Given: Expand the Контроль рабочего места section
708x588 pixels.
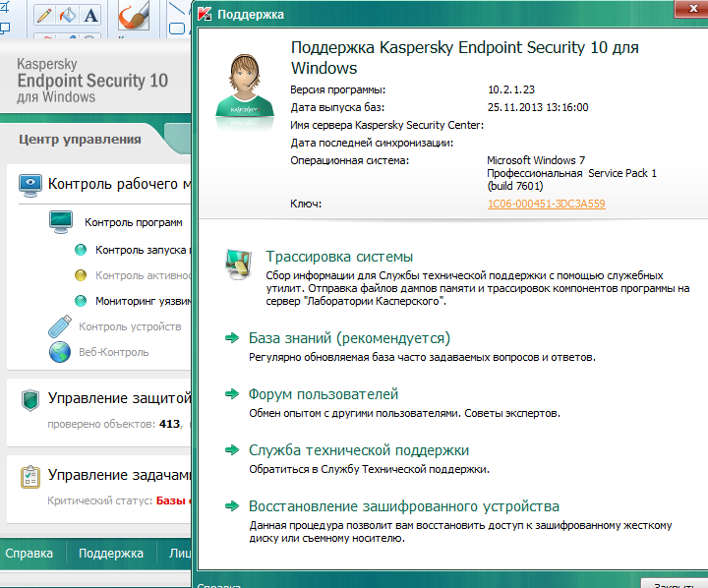Looking at the screenshot, I should click(x=119, y=184).
